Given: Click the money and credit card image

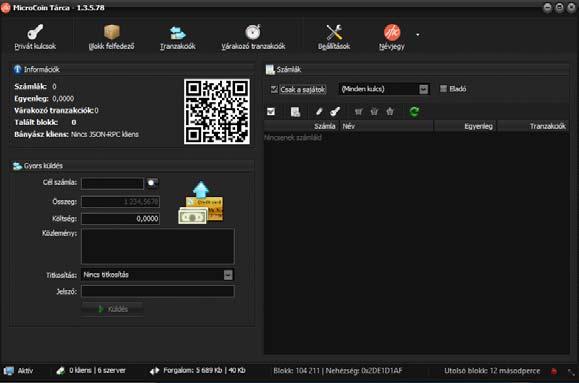Looking at the screenshot, I should [201, 203].
